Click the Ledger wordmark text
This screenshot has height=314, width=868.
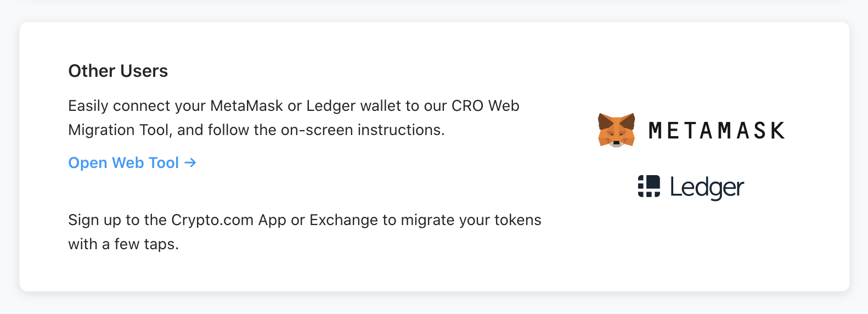[707, 188]
